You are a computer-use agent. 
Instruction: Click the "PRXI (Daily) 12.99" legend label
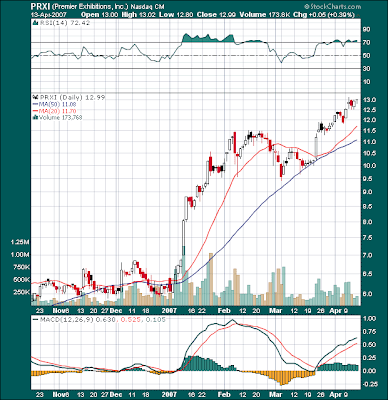click(x=73, y=98)
